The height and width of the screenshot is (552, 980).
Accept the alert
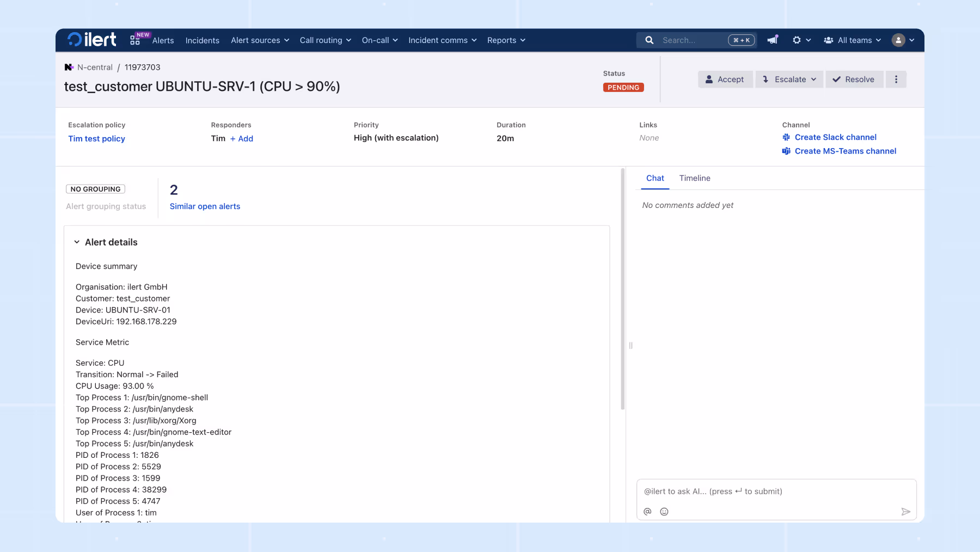coord(725,79)
